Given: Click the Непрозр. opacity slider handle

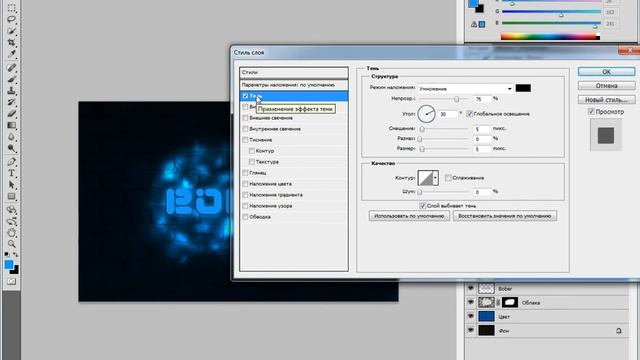Looking at the screenshot, I should [456, 99].
